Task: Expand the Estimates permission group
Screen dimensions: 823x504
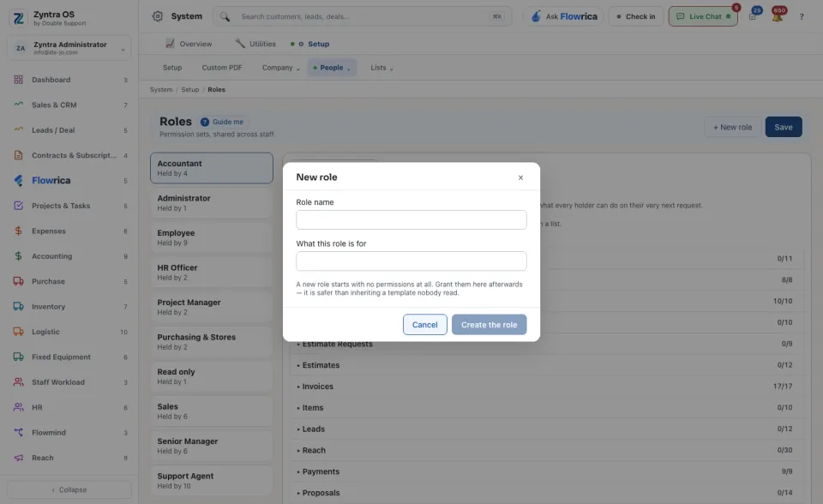Action: tap(545, 365)
